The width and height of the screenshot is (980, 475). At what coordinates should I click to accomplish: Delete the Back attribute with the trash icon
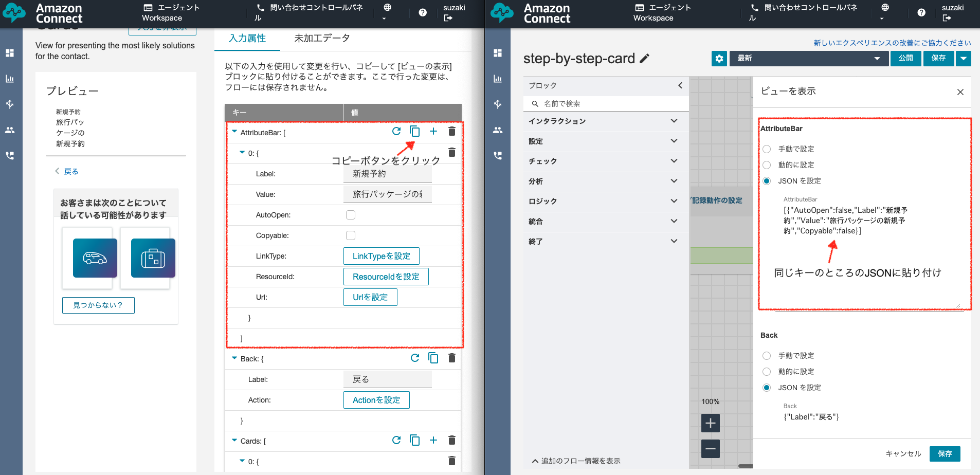click(452, 358)
